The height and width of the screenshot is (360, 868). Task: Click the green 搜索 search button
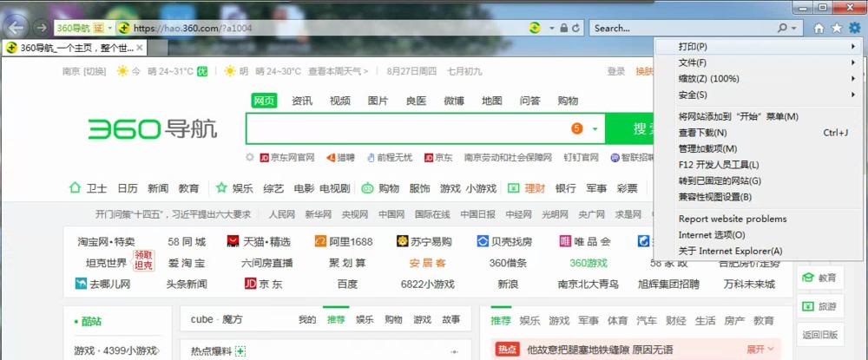point(629,129)
